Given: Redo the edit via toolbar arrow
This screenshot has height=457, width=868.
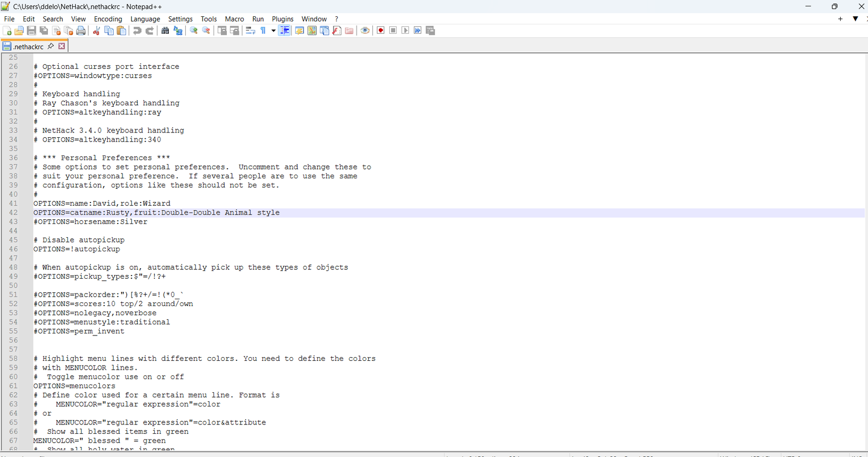Looking at the screenshot, I should pos(149,31).
